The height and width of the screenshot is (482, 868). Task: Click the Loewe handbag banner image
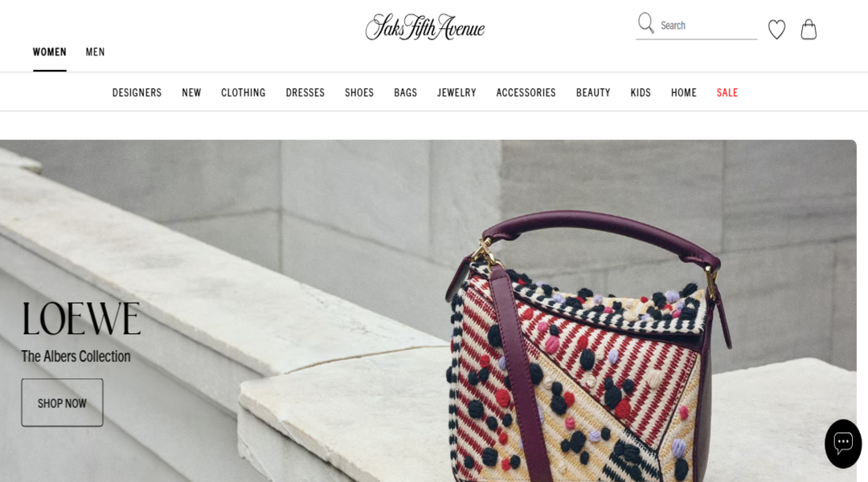pos(428,310)
